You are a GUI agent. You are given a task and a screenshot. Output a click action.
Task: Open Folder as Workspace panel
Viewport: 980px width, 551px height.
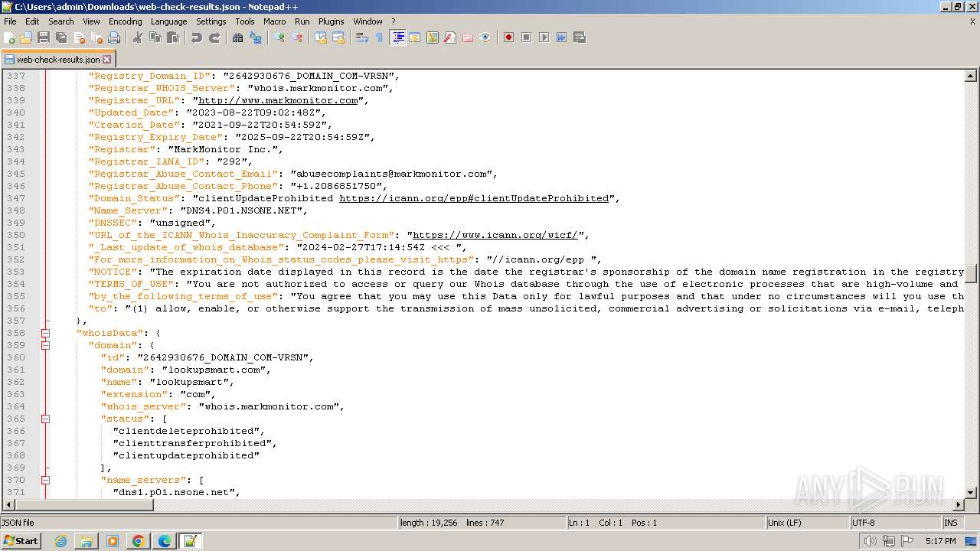(x=468, y=37)
